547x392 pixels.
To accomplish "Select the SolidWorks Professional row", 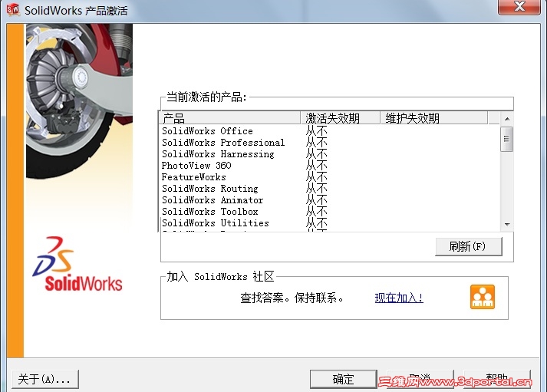I will (331, 143).
